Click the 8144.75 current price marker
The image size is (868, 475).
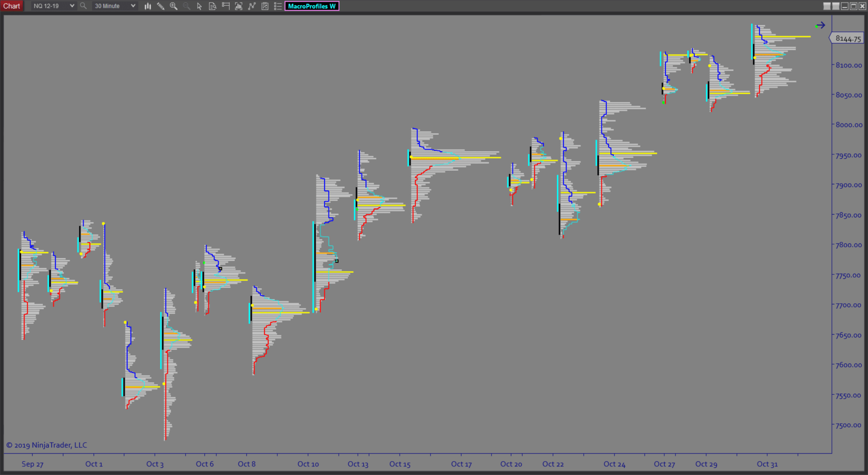pos(848,39)
